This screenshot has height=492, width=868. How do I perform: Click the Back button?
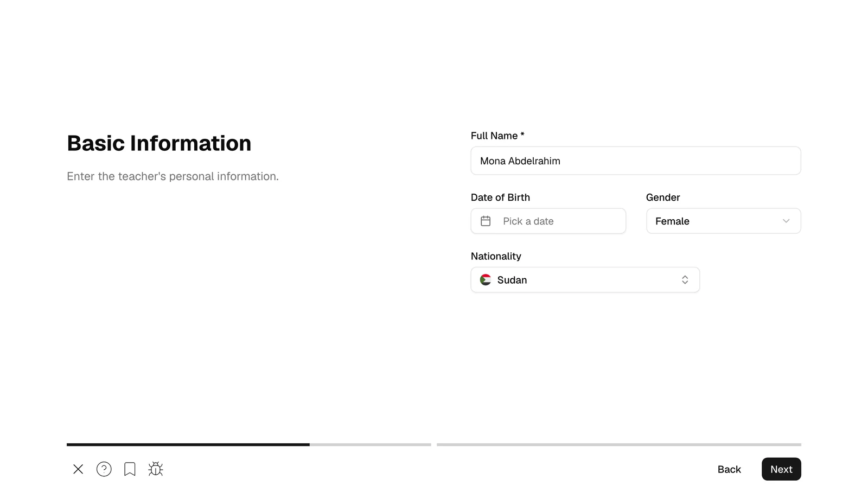[729, 469]
